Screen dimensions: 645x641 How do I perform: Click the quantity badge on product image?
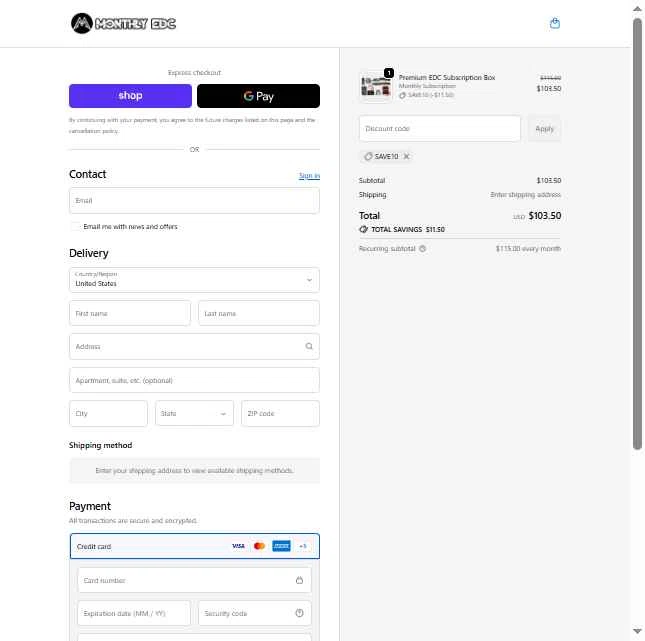(x=389, y=73)
